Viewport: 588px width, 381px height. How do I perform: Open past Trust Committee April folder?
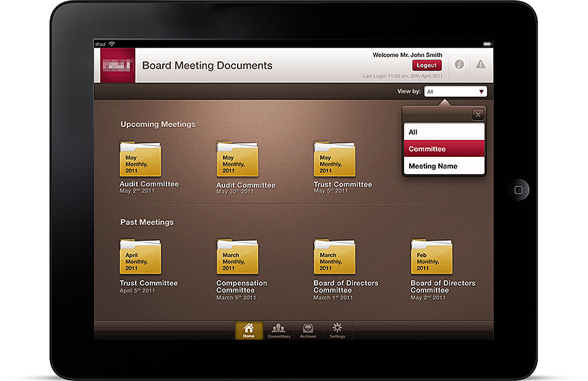(x=140, y=257)
